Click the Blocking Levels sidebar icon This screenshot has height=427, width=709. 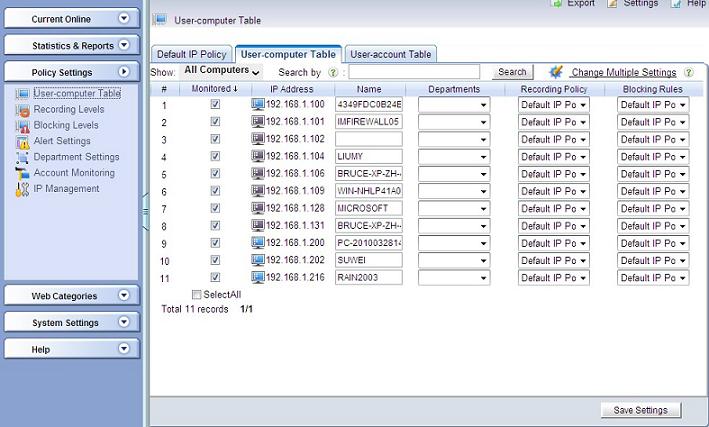[24, 125]
